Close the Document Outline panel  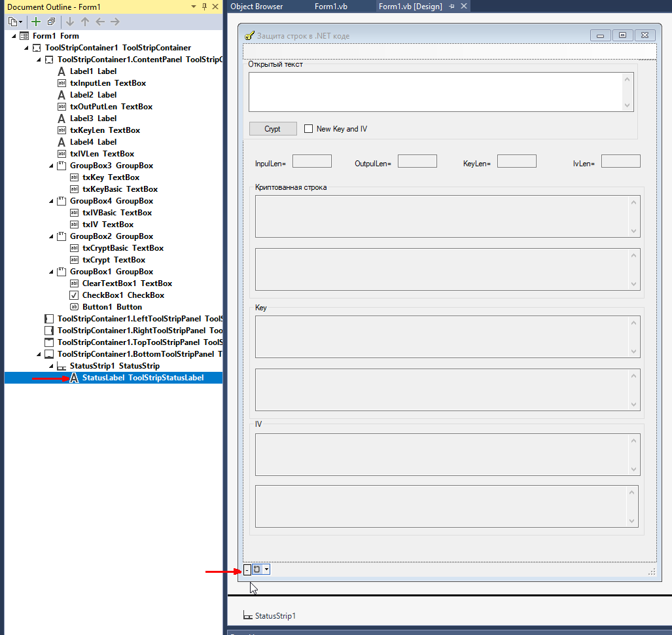[215, 7]
